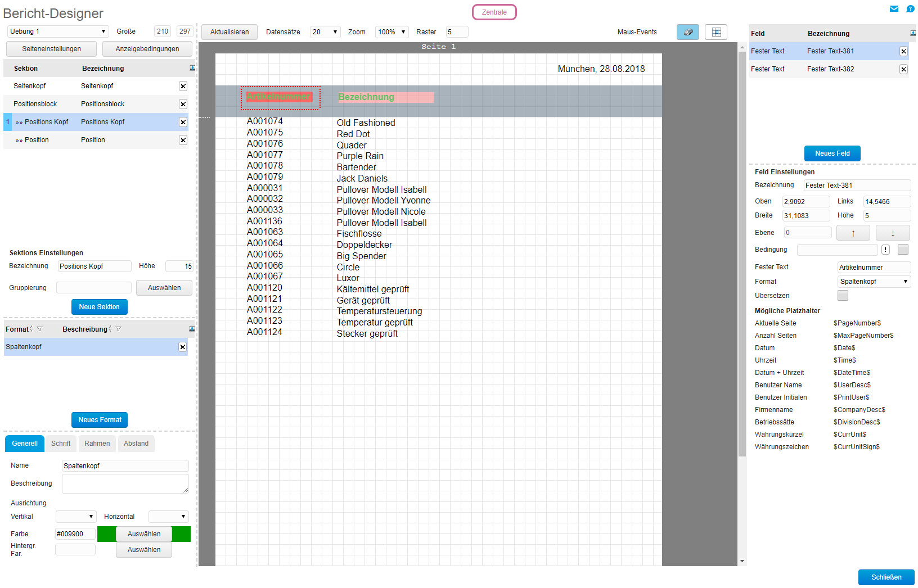This screenshot has width=918, height=588.
Task: Click the Aktualisieren button
Action: (229, 32)
